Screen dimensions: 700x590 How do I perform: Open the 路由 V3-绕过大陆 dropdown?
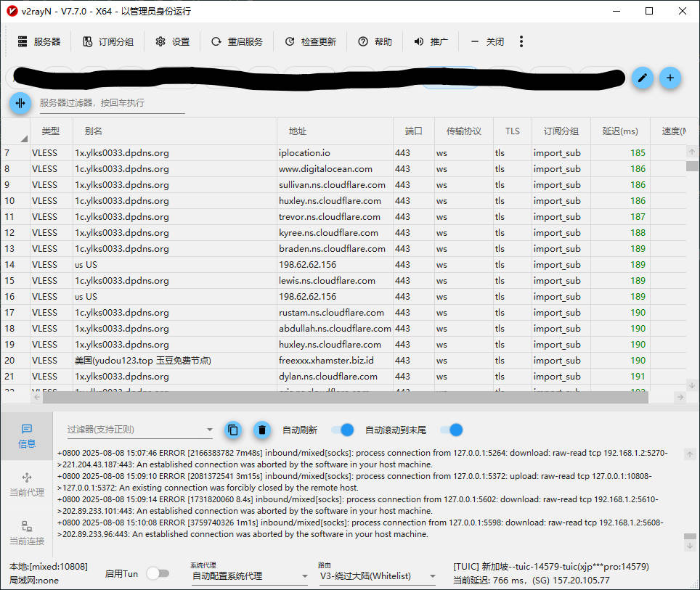pyautogui.click(x=378, y=575)
